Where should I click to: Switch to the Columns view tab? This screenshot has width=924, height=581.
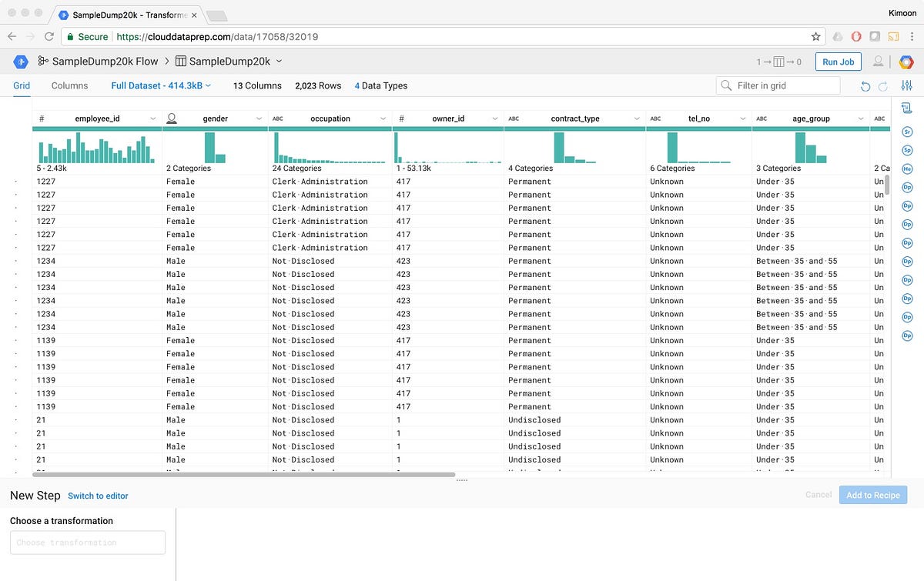[69, 85]
